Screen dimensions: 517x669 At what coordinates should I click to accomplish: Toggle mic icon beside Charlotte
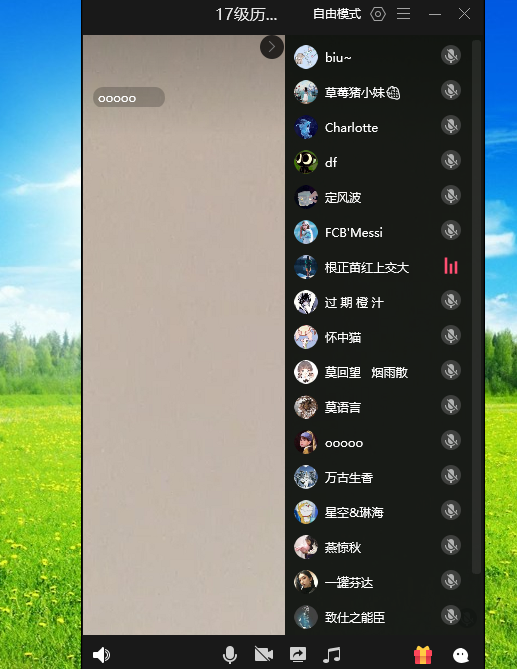click(x=451, y=126)
